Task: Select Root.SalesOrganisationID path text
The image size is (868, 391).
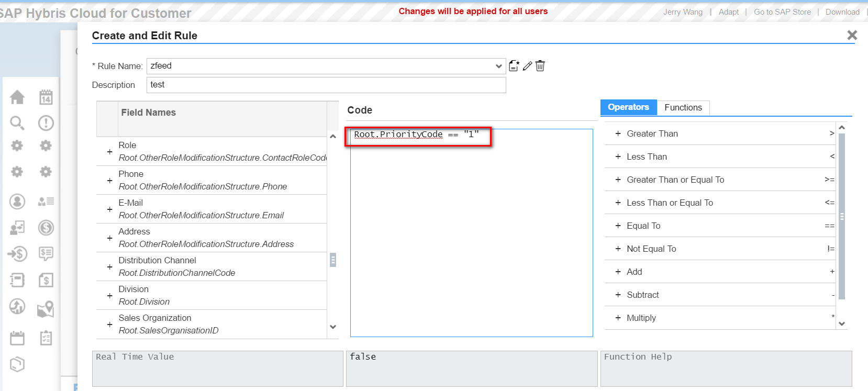Action: 169,330
